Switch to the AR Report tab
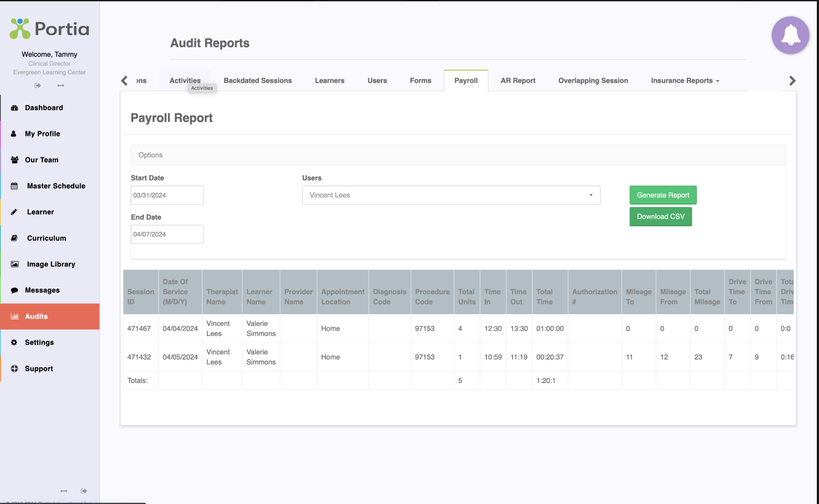 (x=518, y=81)
